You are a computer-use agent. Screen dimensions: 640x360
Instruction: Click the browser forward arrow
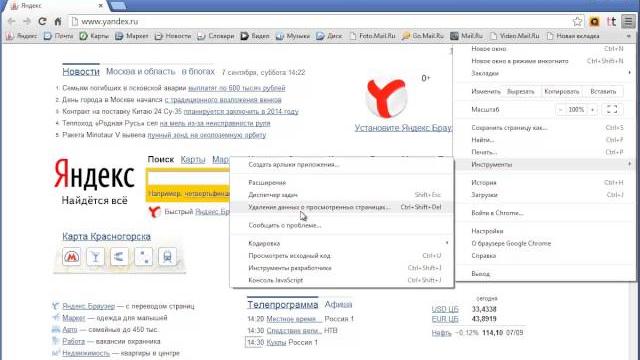(27, 21)
